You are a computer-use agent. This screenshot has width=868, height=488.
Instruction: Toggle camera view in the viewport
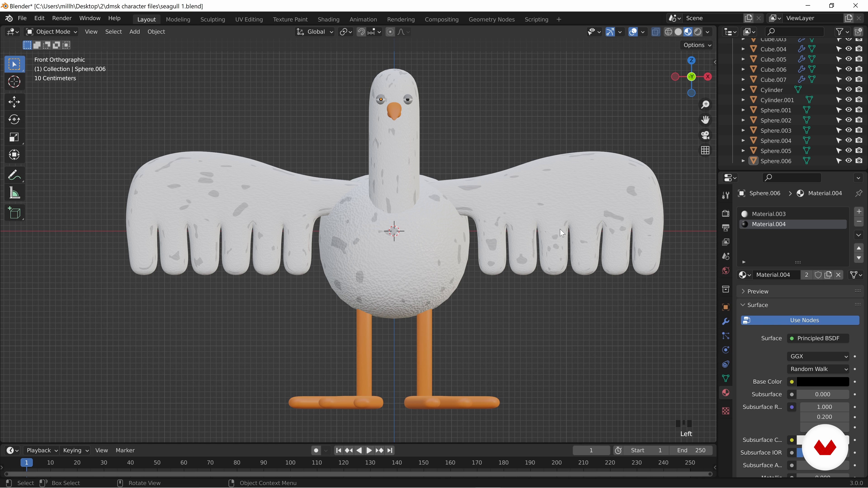pos(705,135)
